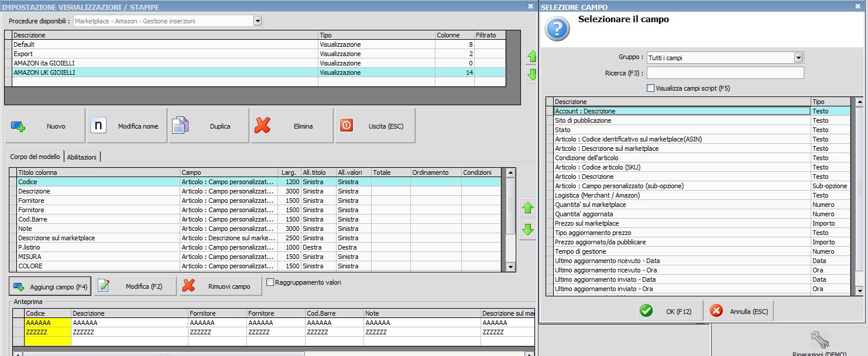Expand the Gruppo combo box
This screenshot has width=868, height=356.
point(798,58)
